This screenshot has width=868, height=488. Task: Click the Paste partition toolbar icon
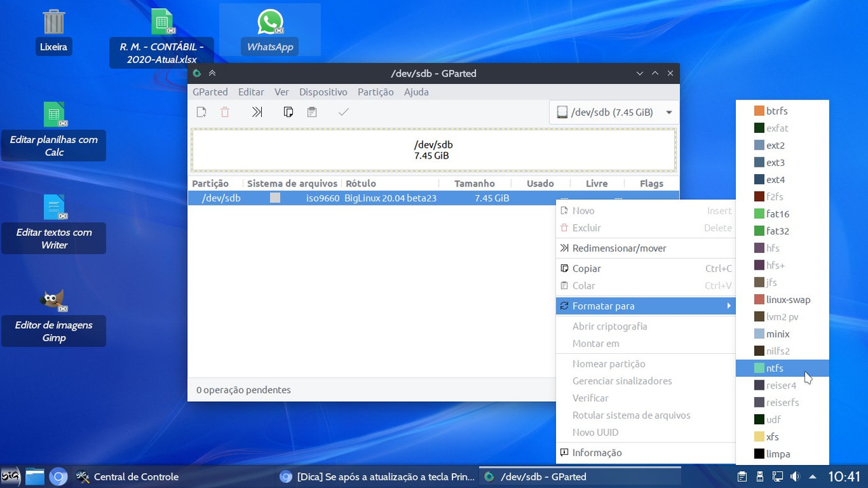(311, 112)
